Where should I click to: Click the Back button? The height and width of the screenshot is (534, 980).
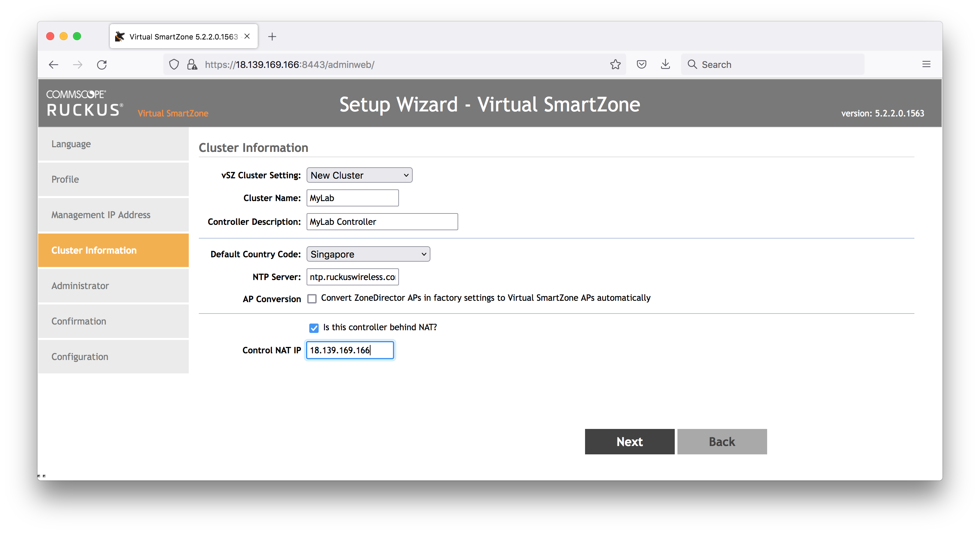722,442
